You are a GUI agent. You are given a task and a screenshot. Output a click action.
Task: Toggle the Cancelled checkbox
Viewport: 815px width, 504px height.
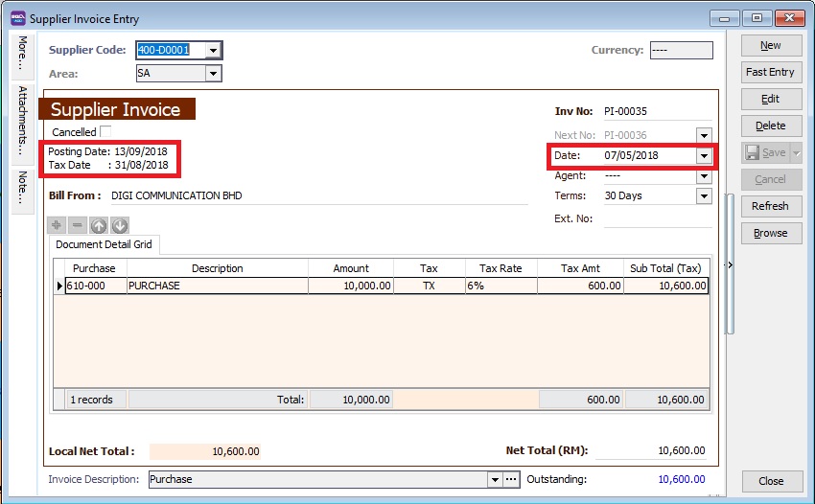(106, 132)
